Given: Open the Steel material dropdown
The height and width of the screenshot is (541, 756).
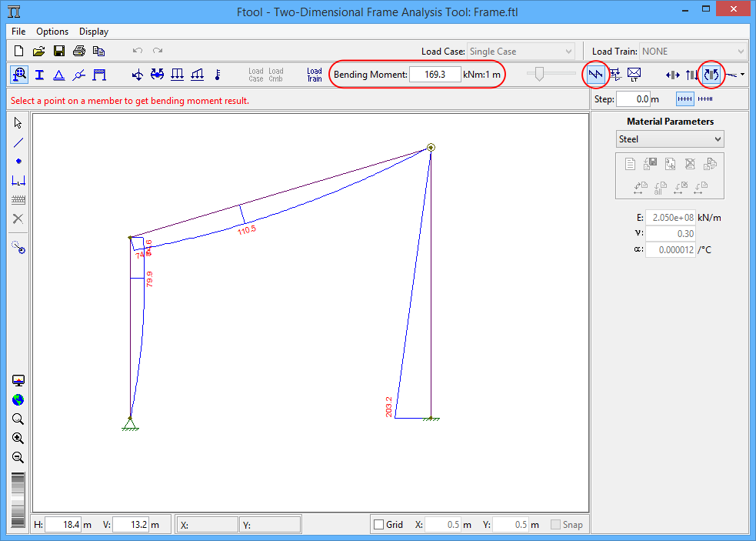Looking at the screenshot, I should click(671, 139).
